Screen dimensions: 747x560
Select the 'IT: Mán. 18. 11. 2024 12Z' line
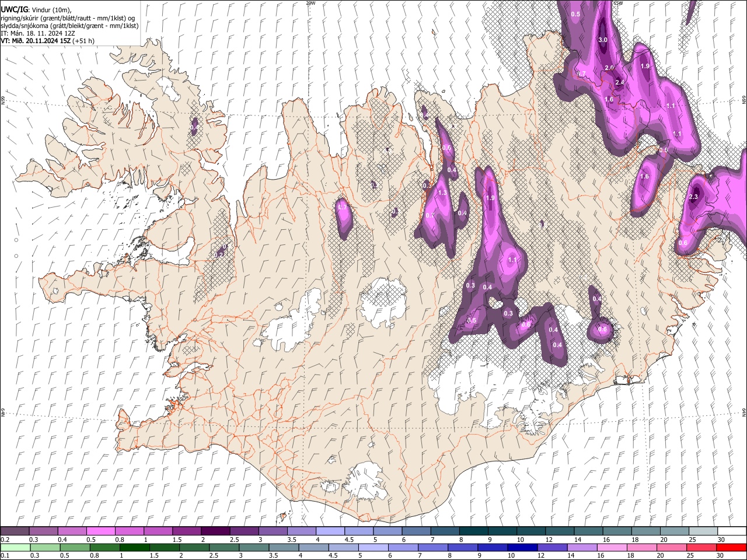coord(38,33)
